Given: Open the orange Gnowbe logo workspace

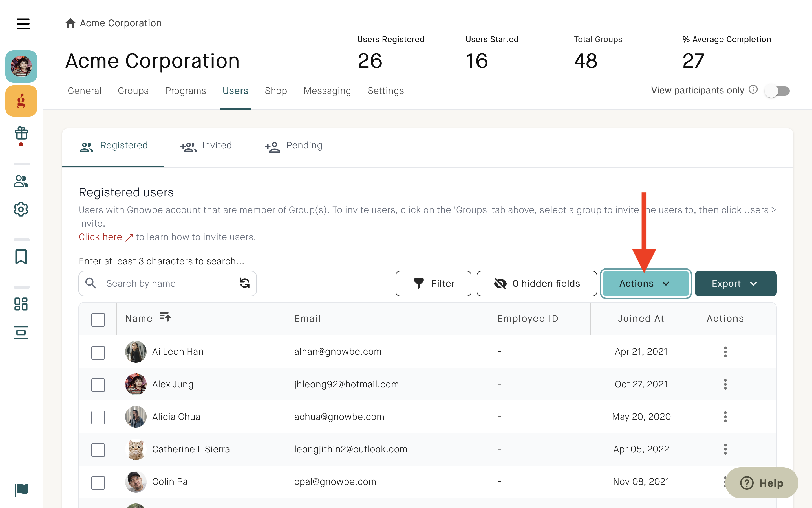Looking at the screenshot, I should point(21,101).
